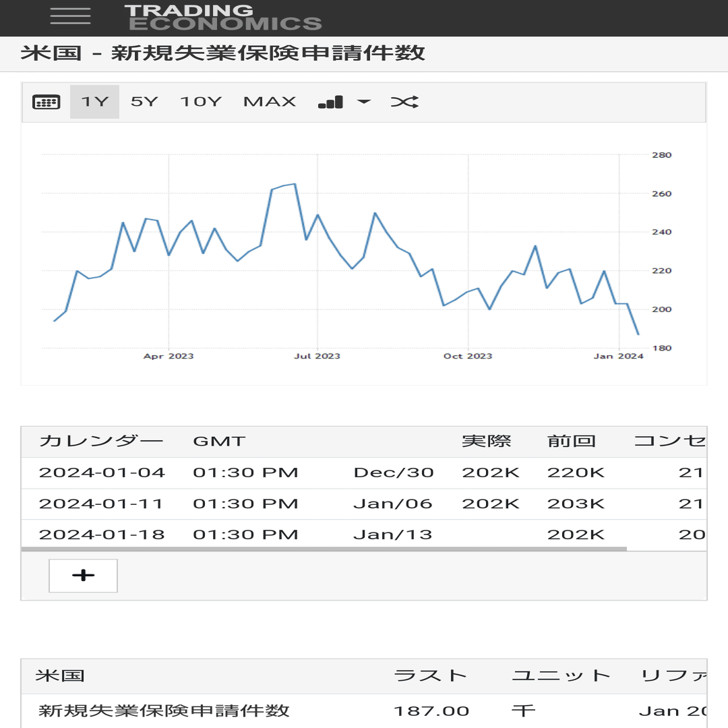Image resolution: width=728 pixels, height=728 pixels.
Task: Expand calendar with the plus button
Action: tap(83, 576)
